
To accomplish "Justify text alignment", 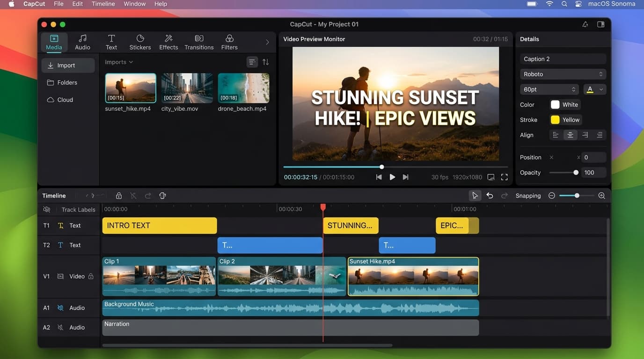I will pyautogui.click(x=600, y=135).
